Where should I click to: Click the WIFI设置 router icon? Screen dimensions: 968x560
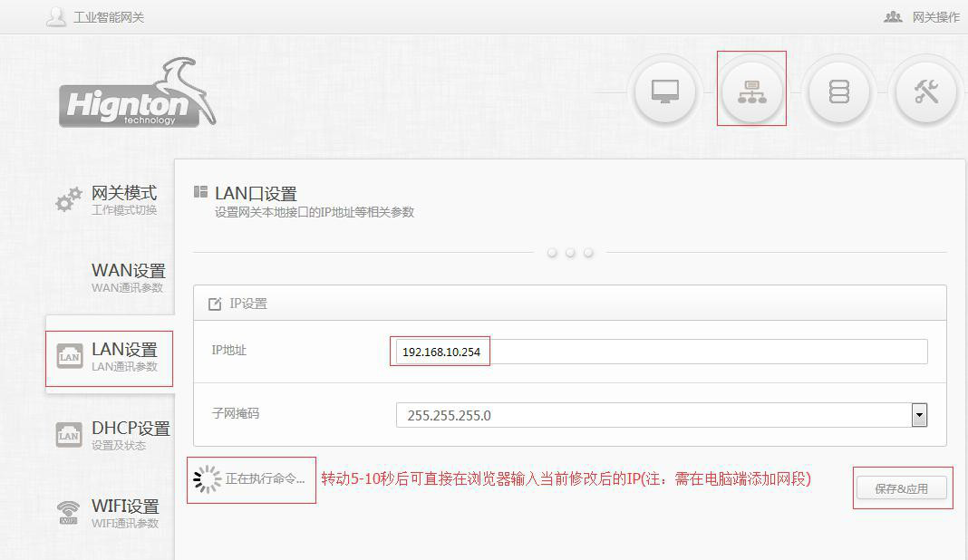click(x=69, y=513)
